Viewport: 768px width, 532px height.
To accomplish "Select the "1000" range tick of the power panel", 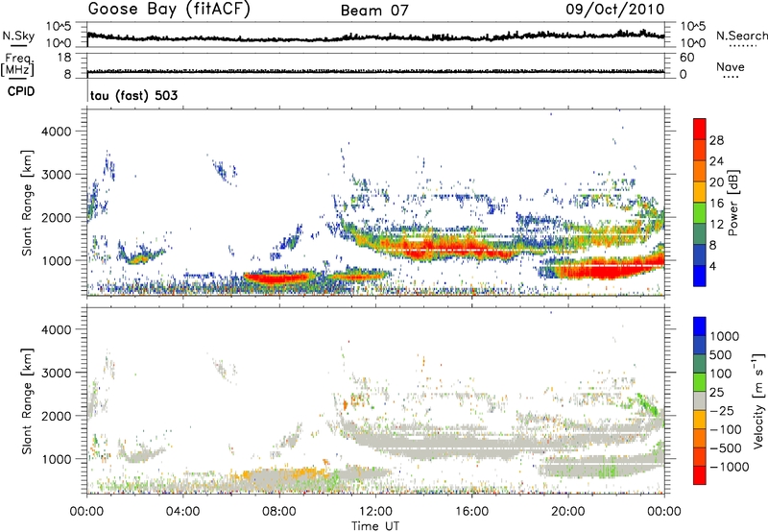I will click(x=57, y=261).
